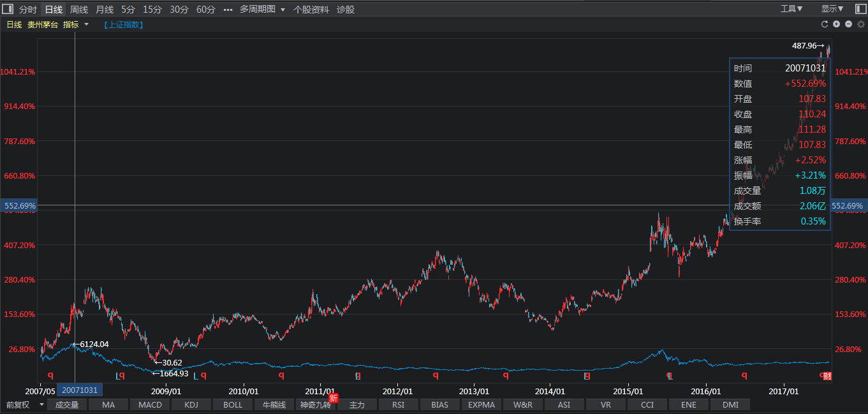This screenshot has height=414, width=868.
Task: Click the 20071031 crosshair date label
Action: pyautogui.click(x=80, y=390)
